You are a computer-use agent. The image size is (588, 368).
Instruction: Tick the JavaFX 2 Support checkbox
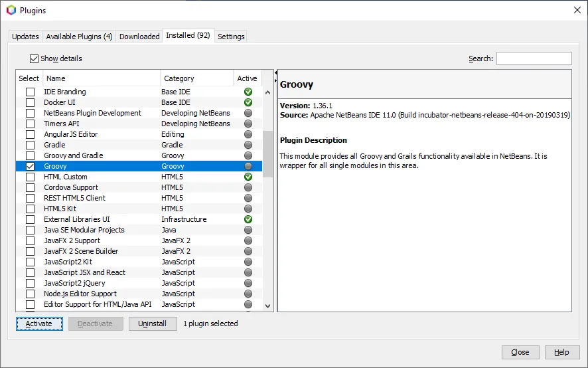[x=30, y=240]
